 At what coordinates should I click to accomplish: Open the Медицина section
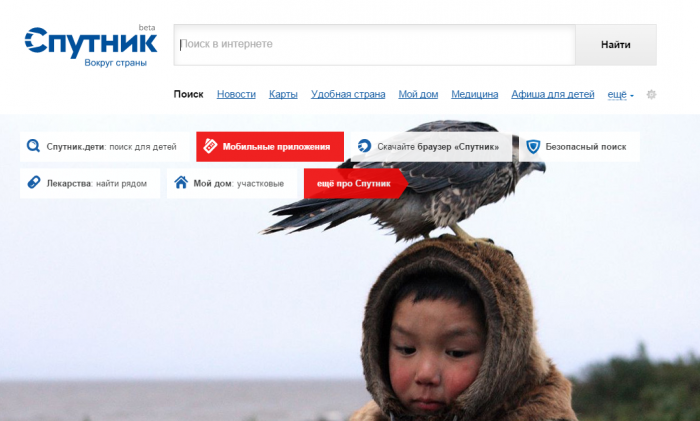click(x=475, y=94)
